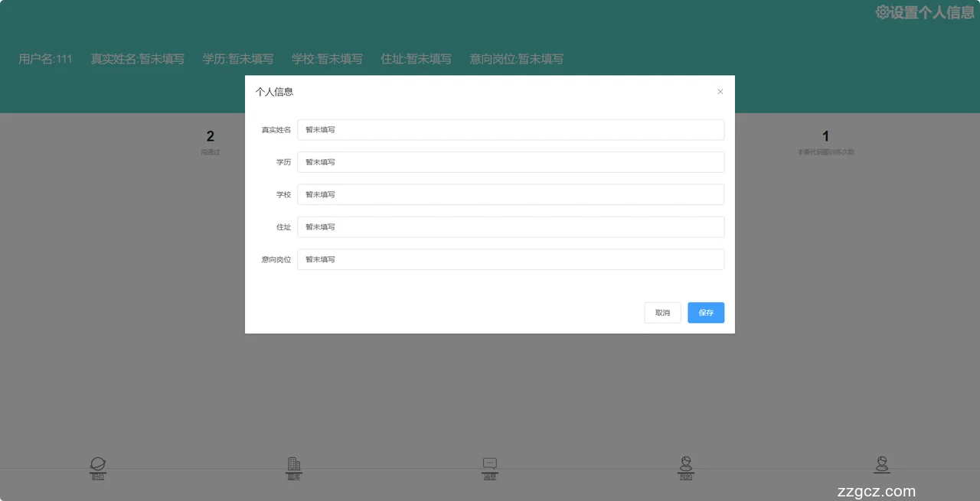Image resolution: width=980 pixels, height=501 pixels.
Task: Click the planet icon in bottom navigation
Action: tap(98, 464)
